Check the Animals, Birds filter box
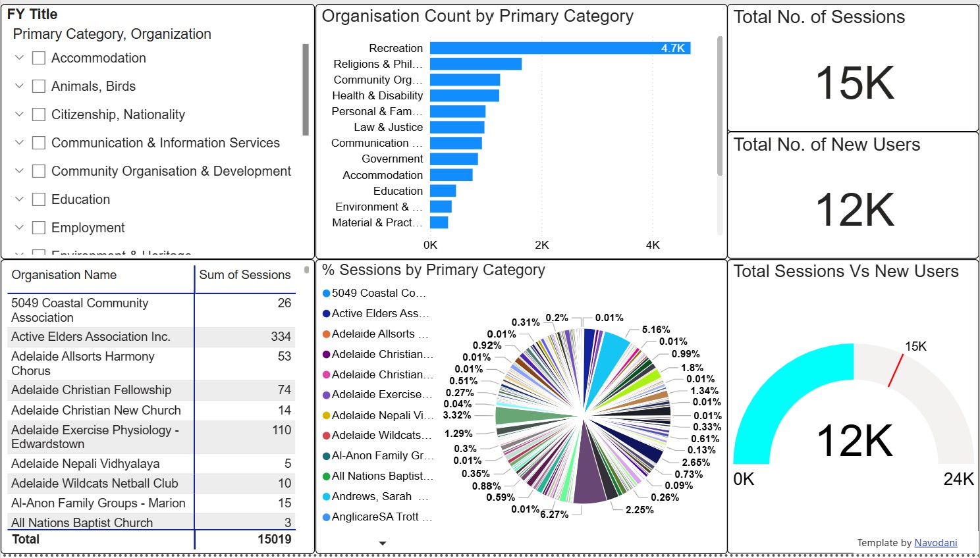The image size is (980, 558). click(x=39, y=86)
